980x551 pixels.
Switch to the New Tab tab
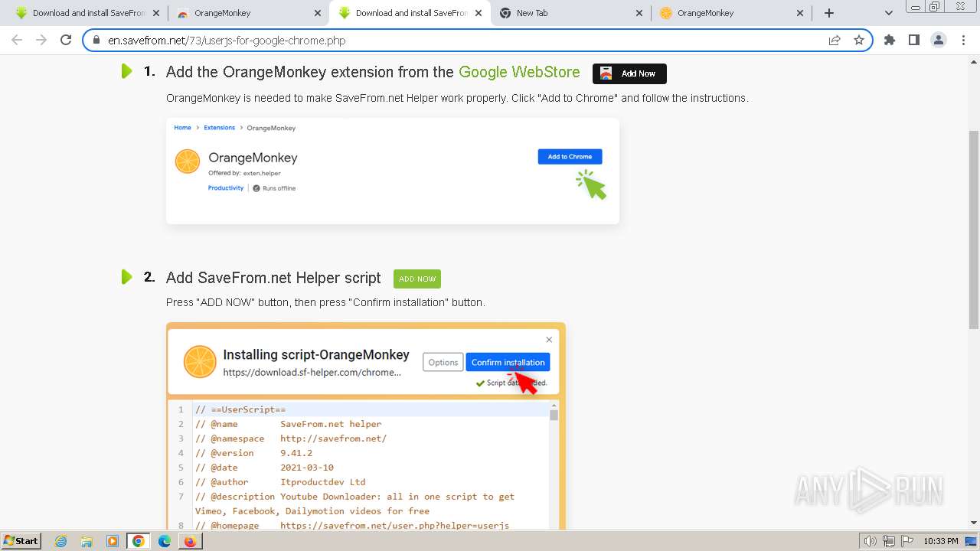571,13
